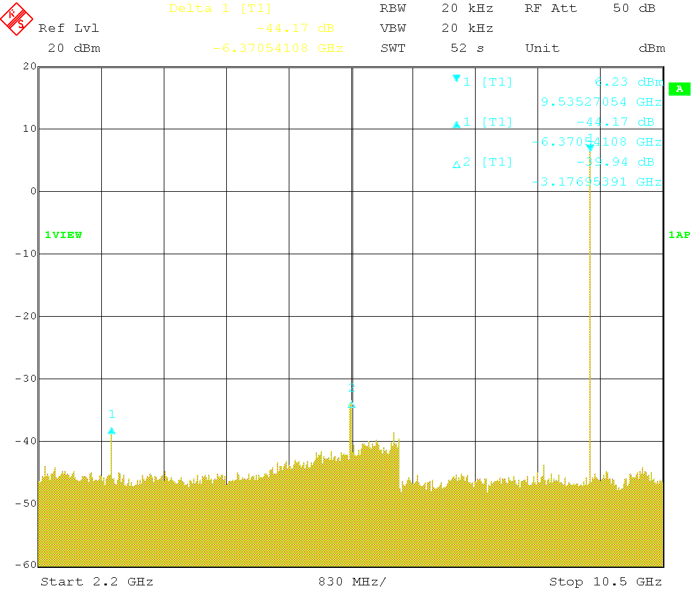Click main marker 1 at the carrier peak
Viewport: 700px width, 616px height.
590,147
